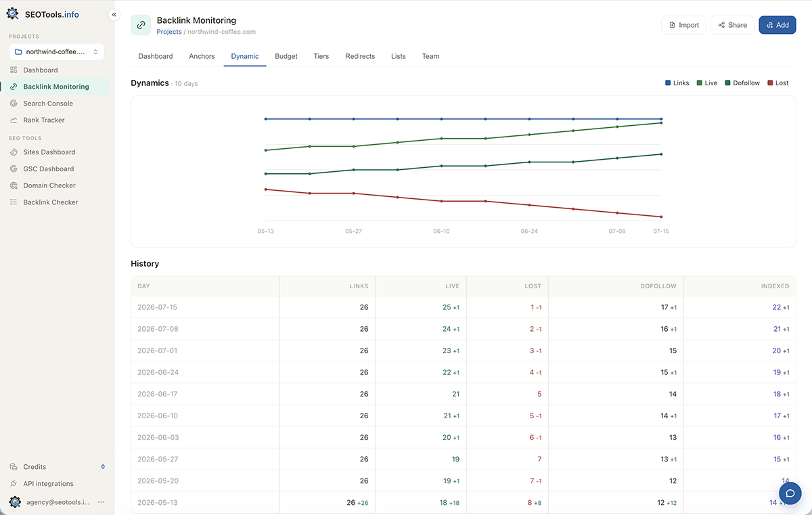Image resolution: width=812 pixels, height=515 pixels.
Task: Open the Budget tab
Action: [x=286, y=56]
